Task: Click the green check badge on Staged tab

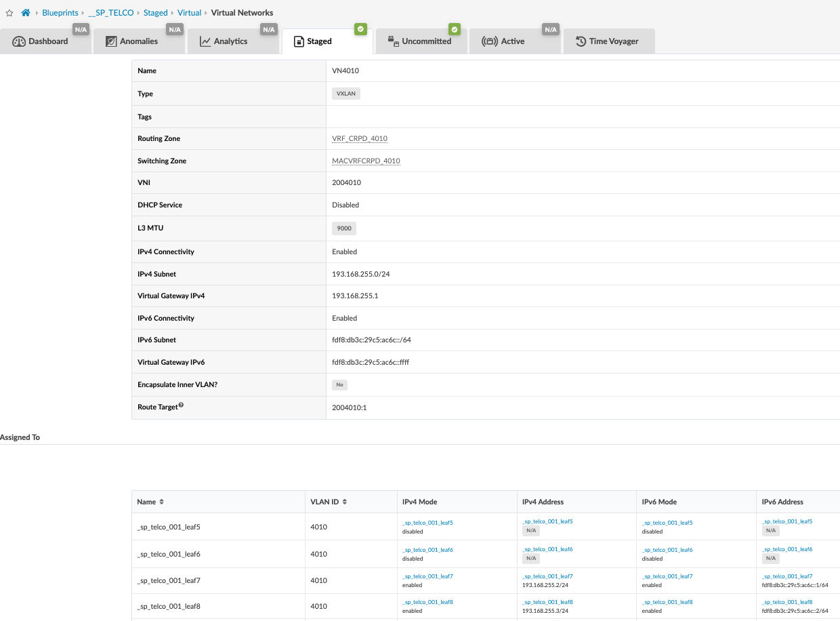Action: coord(361,29)
